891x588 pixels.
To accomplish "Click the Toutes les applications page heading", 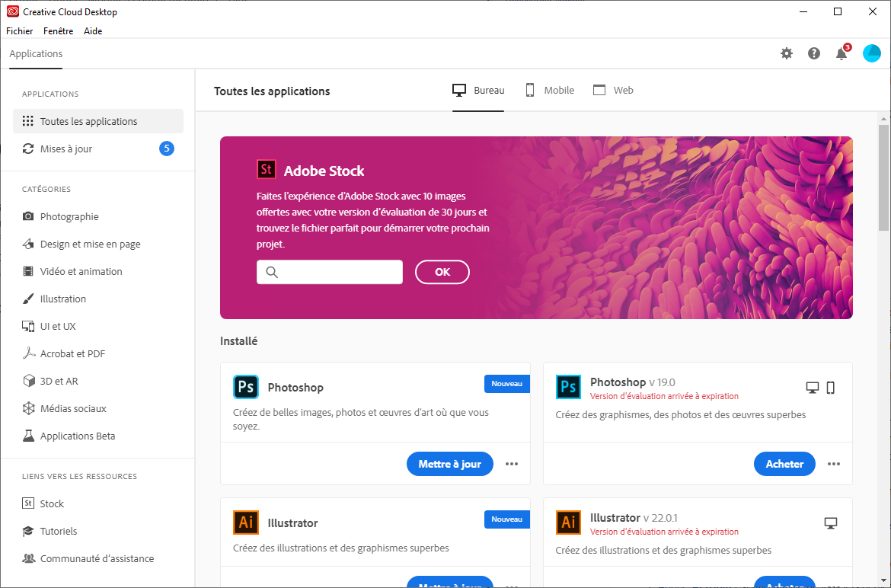I will 272,91.
